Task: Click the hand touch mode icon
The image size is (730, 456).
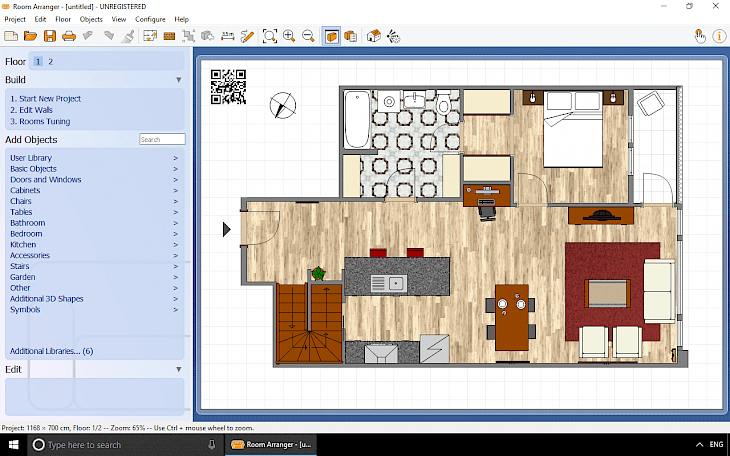Action: (x=700, y=36)
